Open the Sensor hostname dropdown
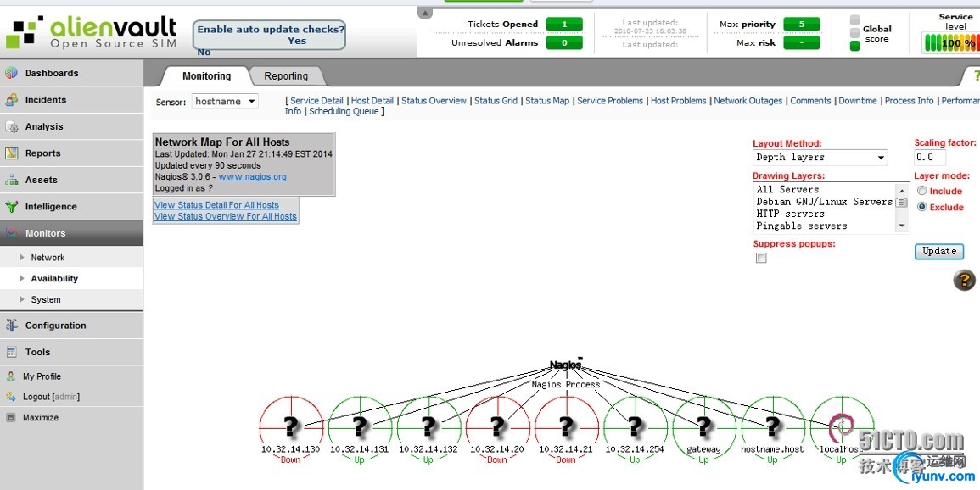 225,101
